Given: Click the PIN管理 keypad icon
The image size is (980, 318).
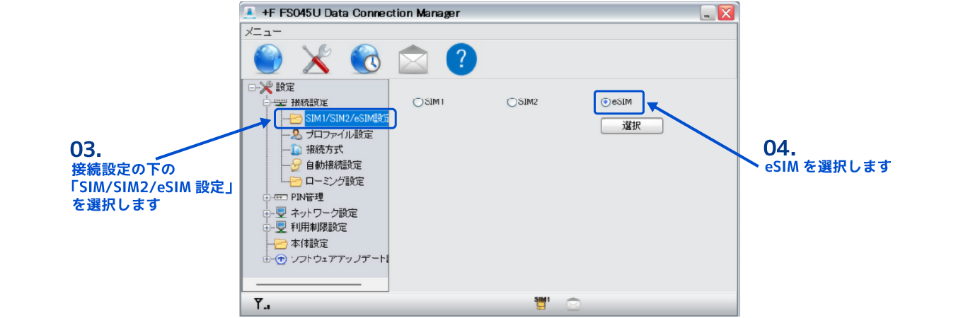Looking at the screenshot, I should pos(281,197).
